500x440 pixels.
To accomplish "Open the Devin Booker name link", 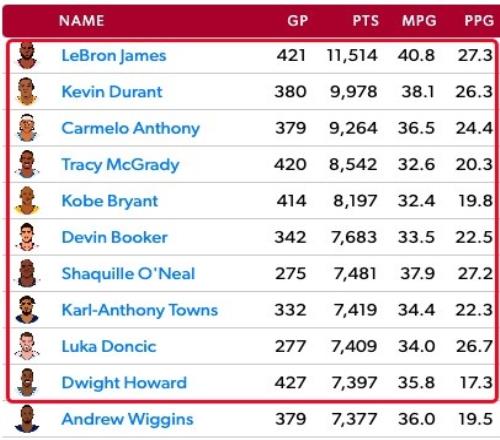I will pyautogui.click(x=114, y=237).
